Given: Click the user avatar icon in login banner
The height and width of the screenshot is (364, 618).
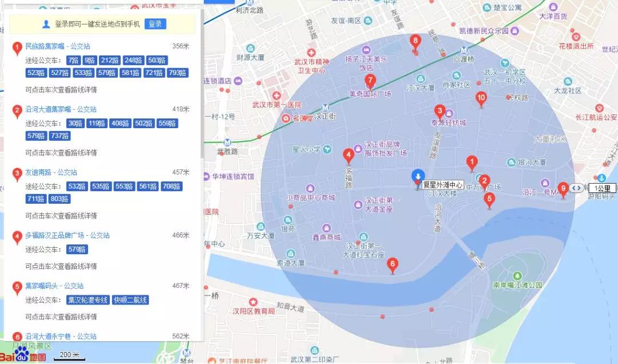Looking at the screenshot, I should (46, 25).
